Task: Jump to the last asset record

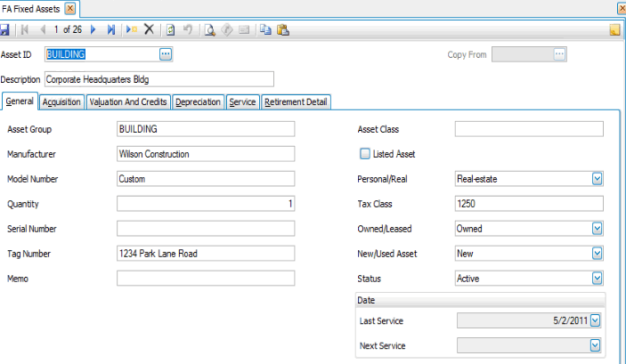Action: tap(111, 29)
